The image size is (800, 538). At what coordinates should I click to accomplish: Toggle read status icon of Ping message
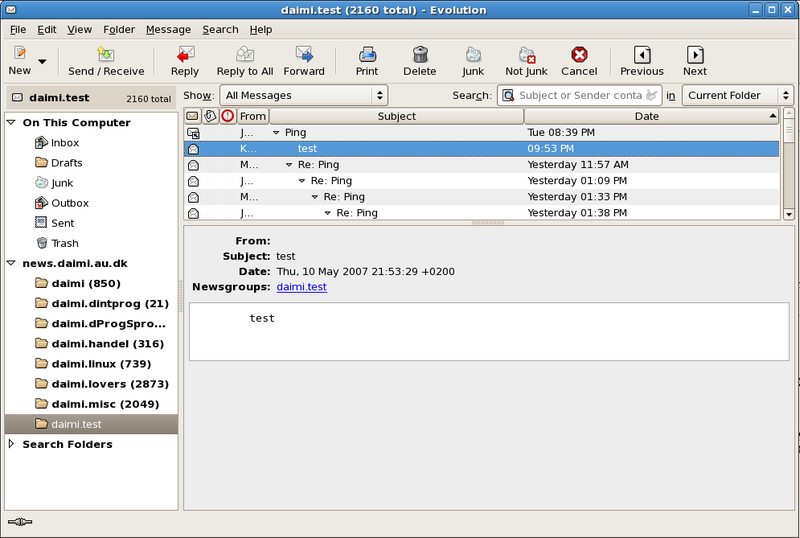(193, 133)
